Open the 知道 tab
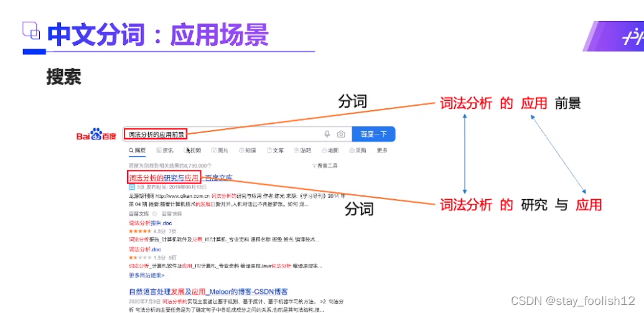The image size is (644, 313). pyautogui.click(x=247, y=151)
